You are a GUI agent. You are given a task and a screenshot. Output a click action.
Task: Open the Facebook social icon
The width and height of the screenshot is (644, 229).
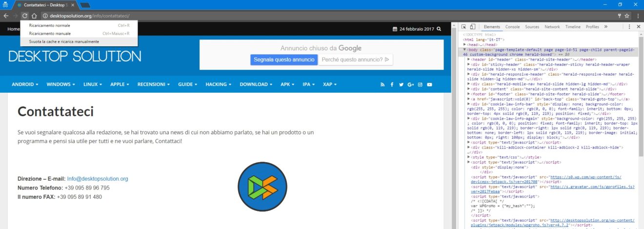coord(392,84)
